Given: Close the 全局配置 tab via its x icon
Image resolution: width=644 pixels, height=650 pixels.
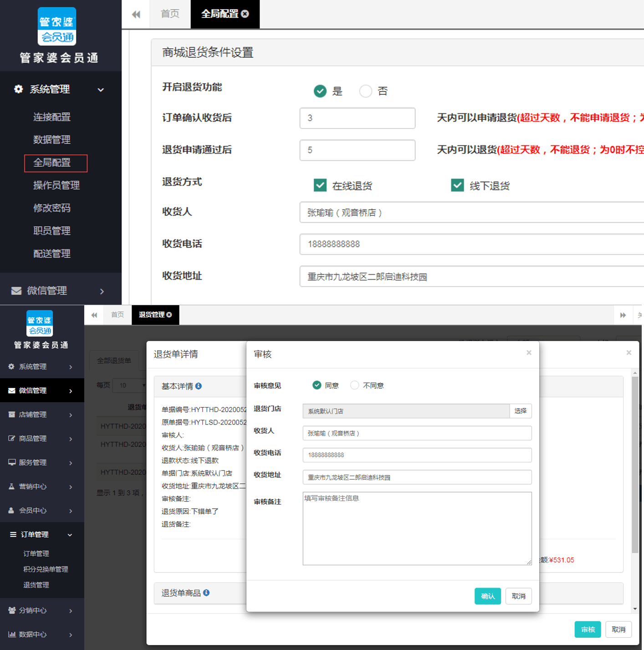Looking at the screenshot, I should tap(245, 14).
